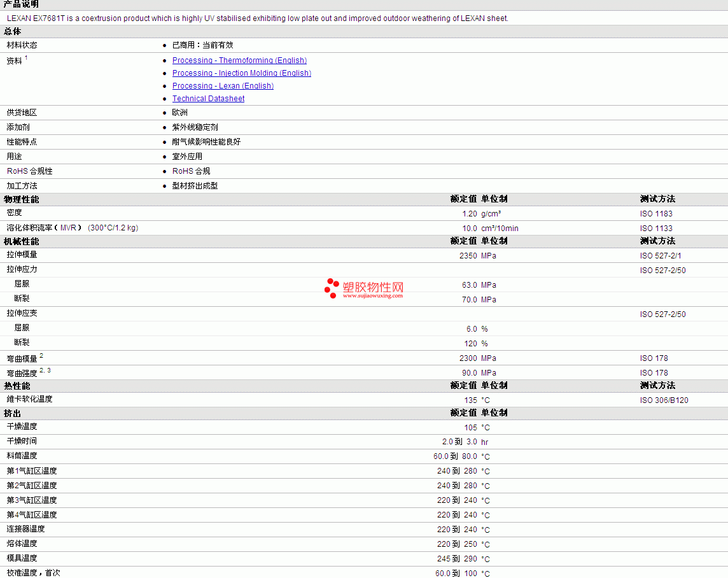Viewport: 728px width, 578px height.
Task: Select the value 型材挤出成型
Action: (x=195, y=186)
